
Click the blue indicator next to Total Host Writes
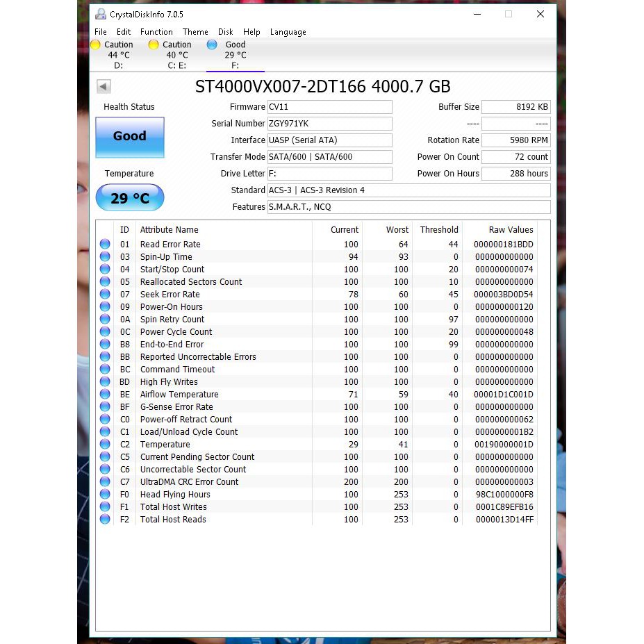(x=104, y=506)
